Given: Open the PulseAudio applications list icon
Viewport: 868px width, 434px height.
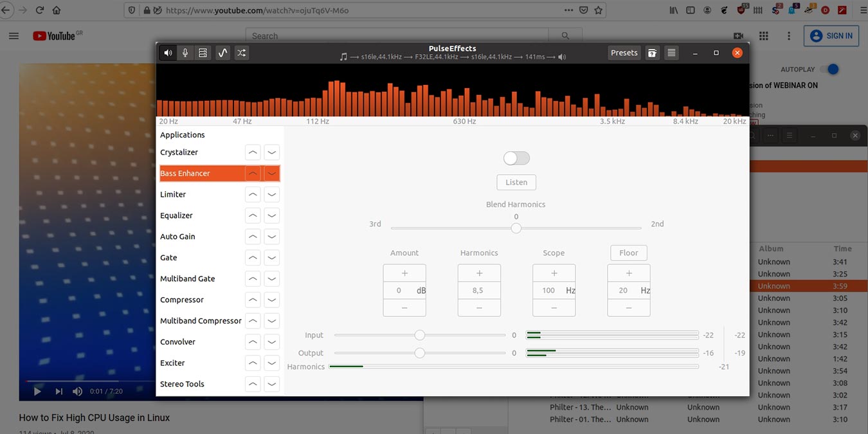Looking at the screenshot, I should coord(203,52).
